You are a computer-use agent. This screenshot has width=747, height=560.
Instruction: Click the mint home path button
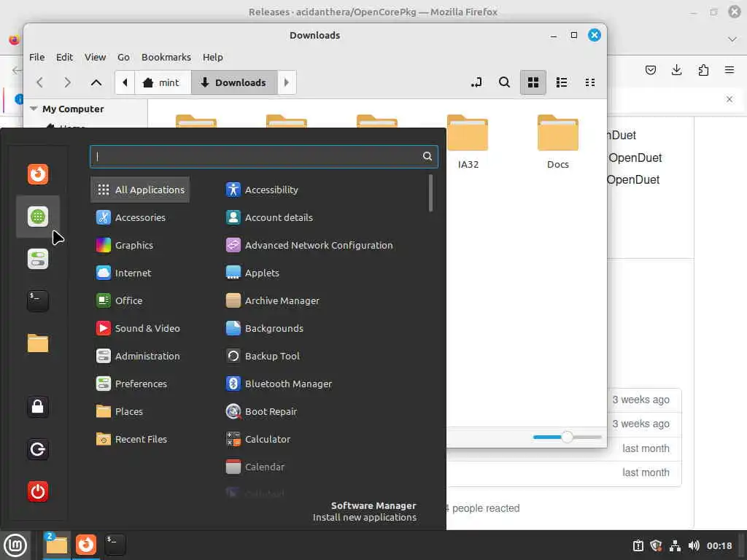pos(163,82)
